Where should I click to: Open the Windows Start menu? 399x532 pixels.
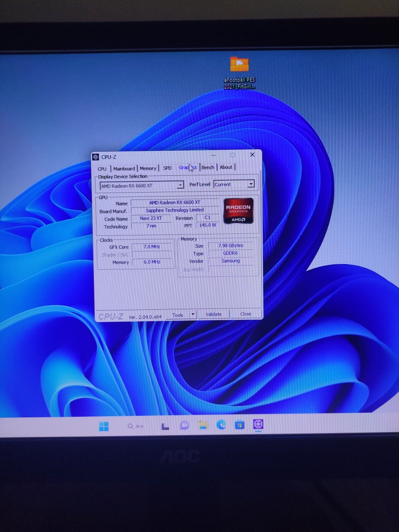(x=104, y=426)
